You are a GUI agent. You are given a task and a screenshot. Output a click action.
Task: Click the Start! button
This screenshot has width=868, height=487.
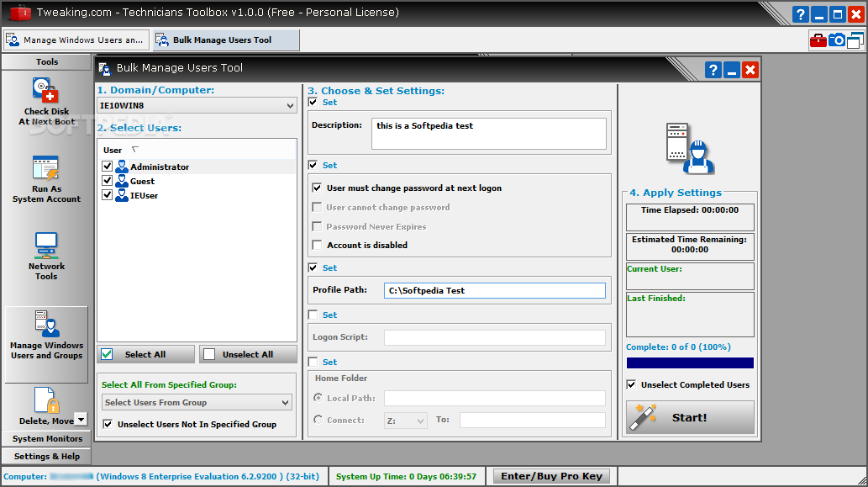[x=690, y=417]
